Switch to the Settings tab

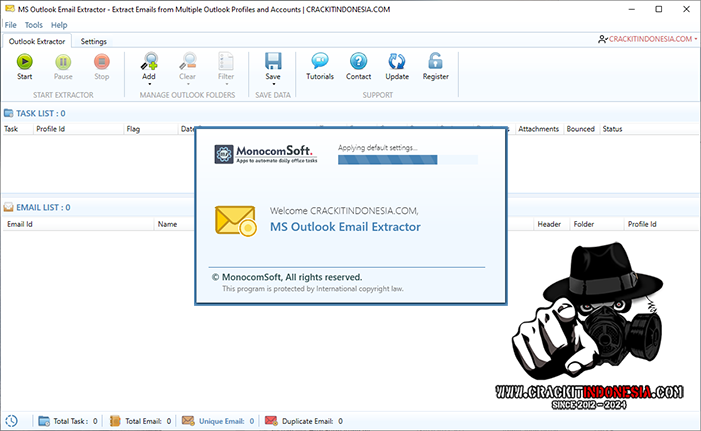[94, 41]
